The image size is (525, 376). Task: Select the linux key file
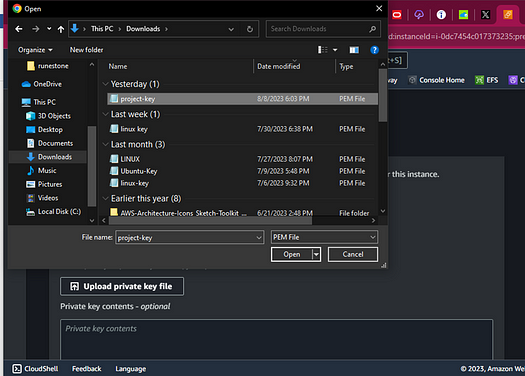click(242, 129)
